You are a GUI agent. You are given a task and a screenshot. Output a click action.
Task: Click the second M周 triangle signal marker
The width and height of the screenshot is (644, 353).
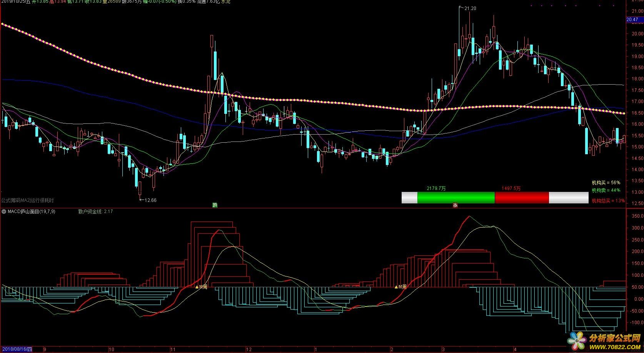pos(401,287)
